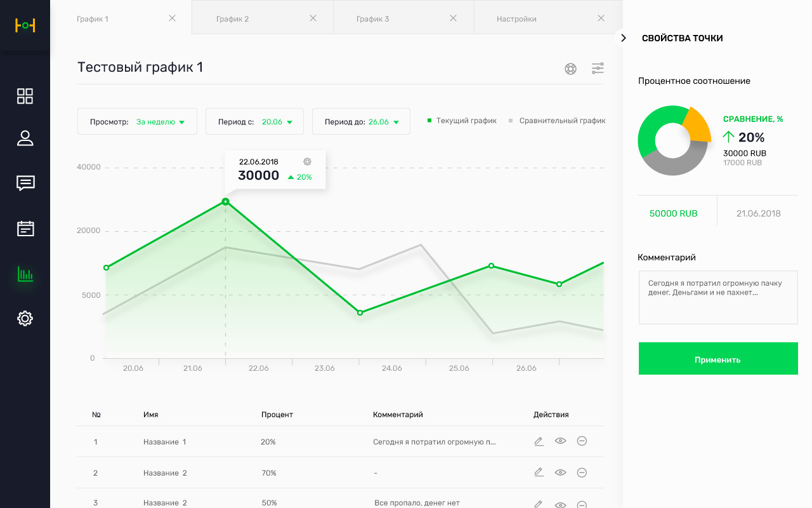Click the 21.06.2018 date in properties
Screen dimensions: 812x508
pos(759,213)
